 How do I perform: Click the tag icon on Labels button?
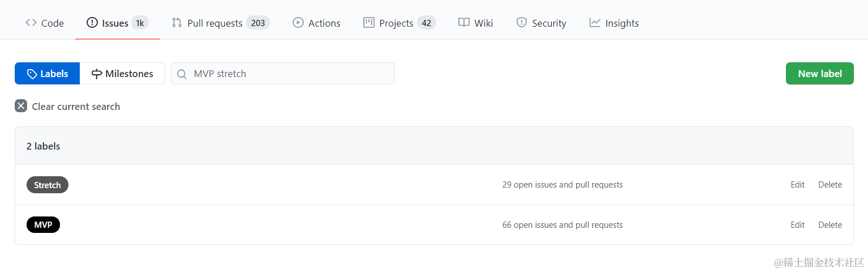click(x=32, y=74)
